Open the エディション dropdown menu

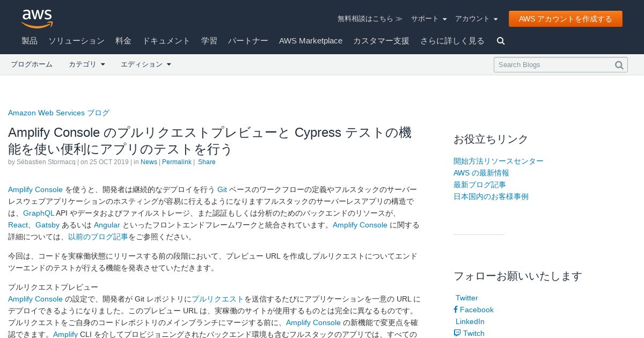tap(146, 64)
